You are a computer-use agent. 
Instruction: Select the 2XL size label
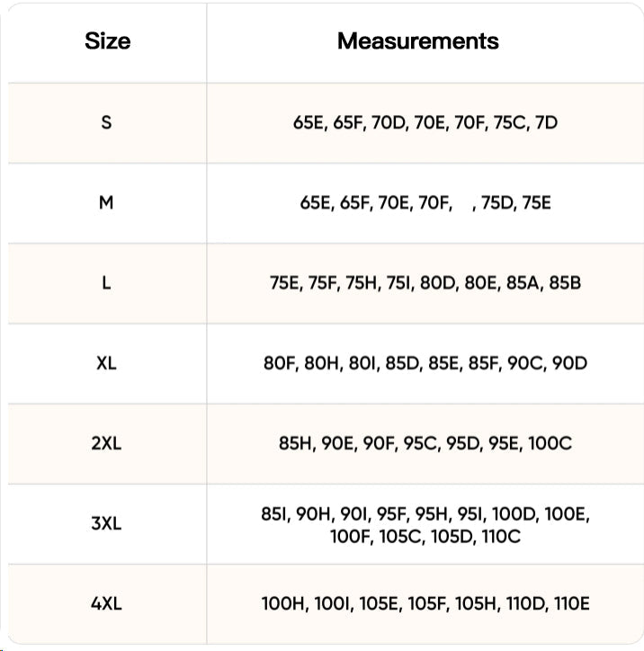pos(107,444)
